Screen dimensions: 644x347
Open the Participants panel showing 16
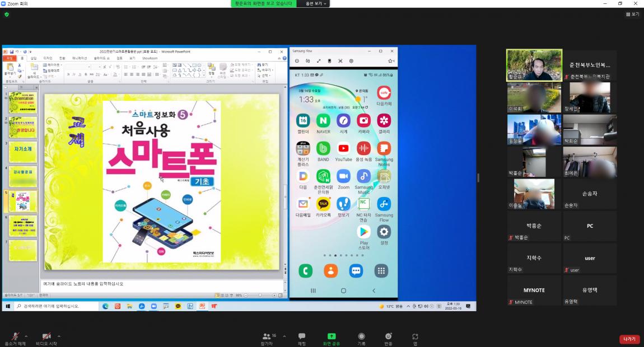pos(268,339)
